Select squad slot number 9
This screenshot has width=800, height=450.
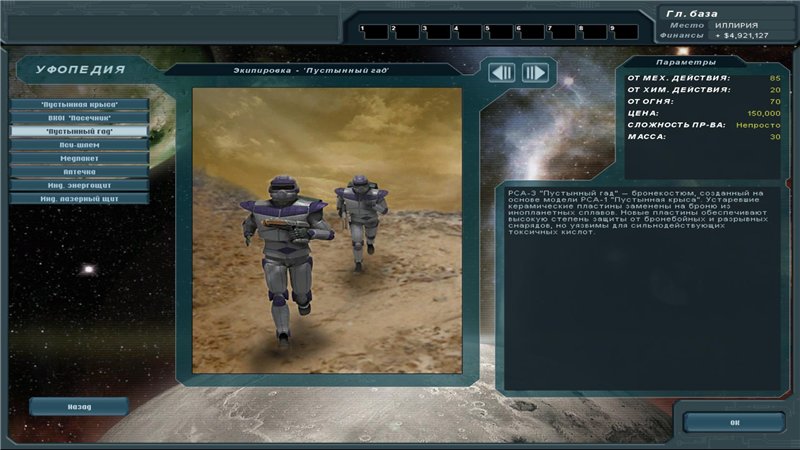[624, 32]
